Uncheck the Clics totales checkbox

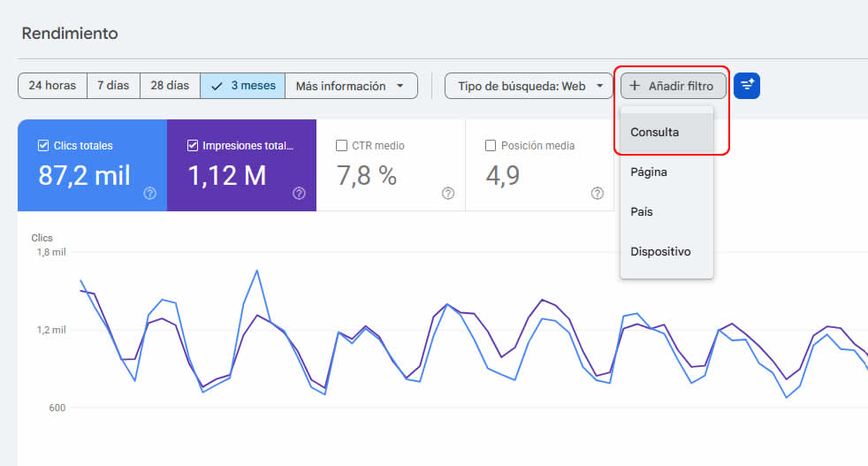point(43,146)
